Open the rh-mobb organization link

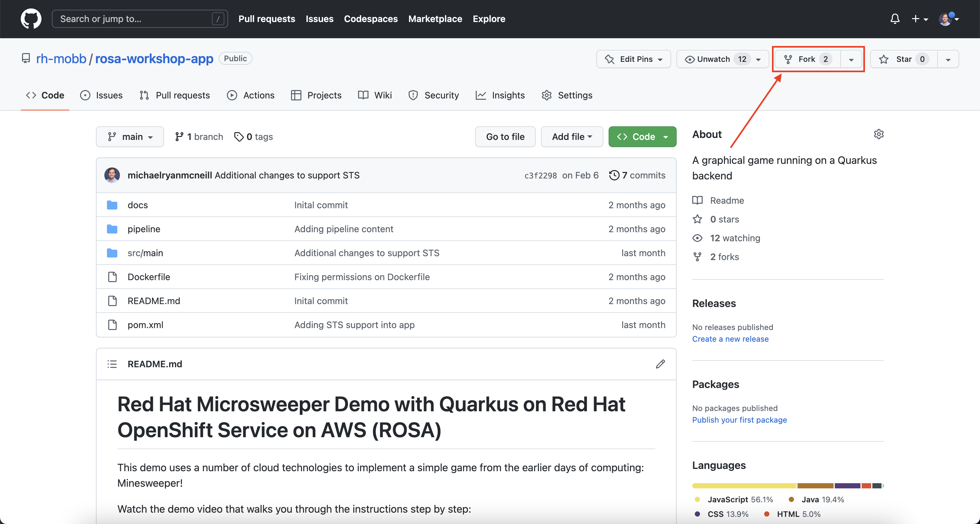(61, 59)
